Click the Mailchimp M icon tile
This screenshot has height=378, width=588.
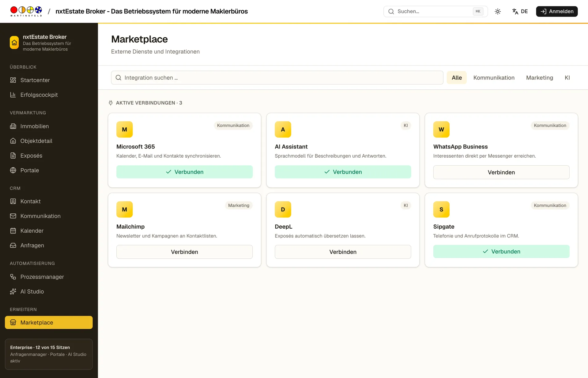coord(124,209)
